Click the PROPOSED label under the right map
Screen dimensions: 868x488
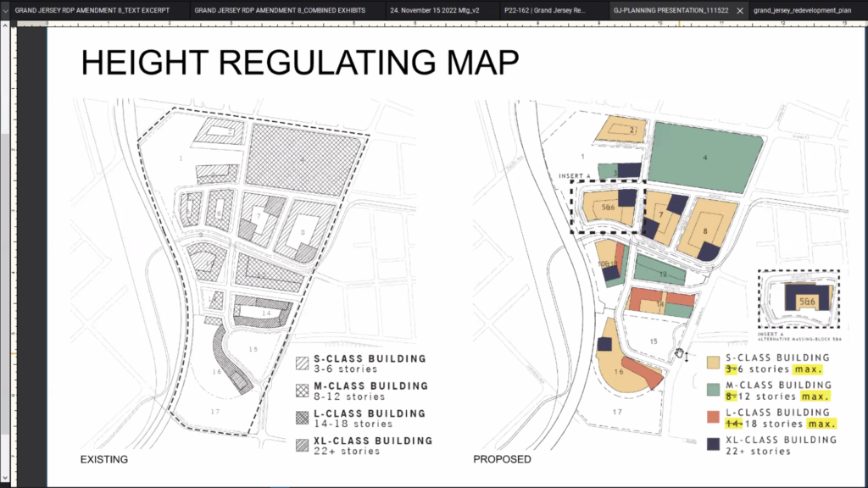tap(501, 458)
